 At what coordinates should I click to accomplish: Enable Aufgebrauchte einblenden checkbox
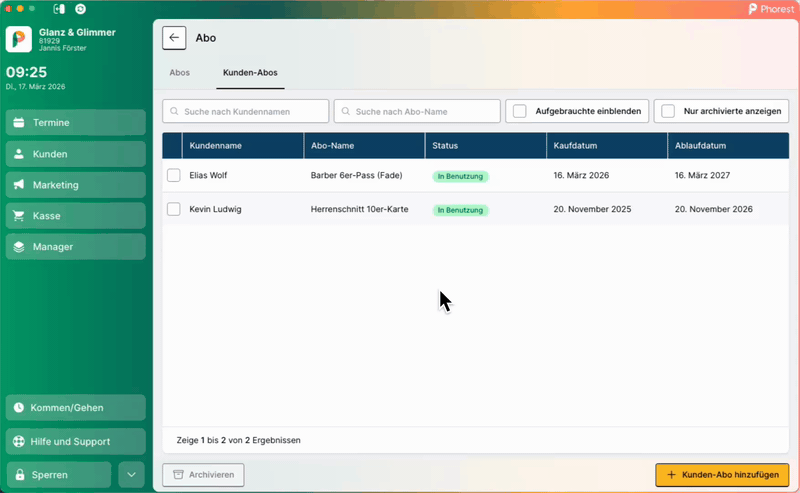(520, 111)
